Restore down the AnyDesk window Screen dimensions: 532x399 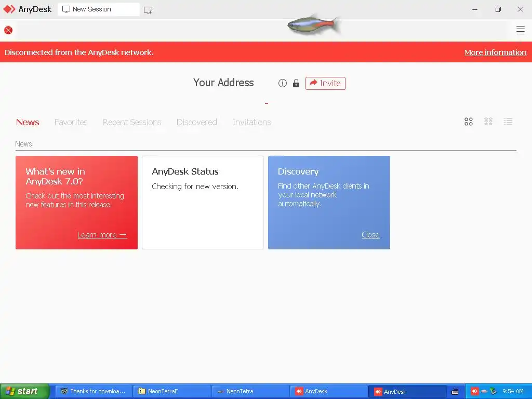(498, 9)
